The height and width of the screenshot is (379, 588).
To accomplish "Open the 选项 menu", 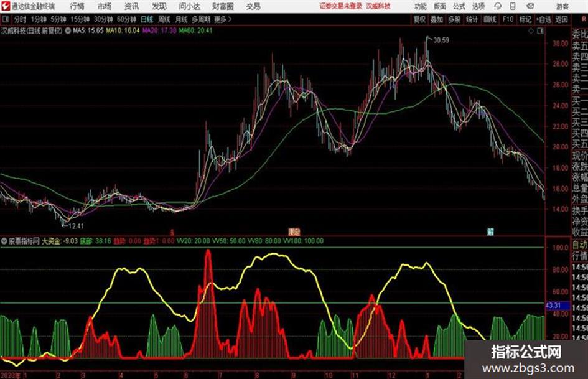I will (x=478, y=6).
